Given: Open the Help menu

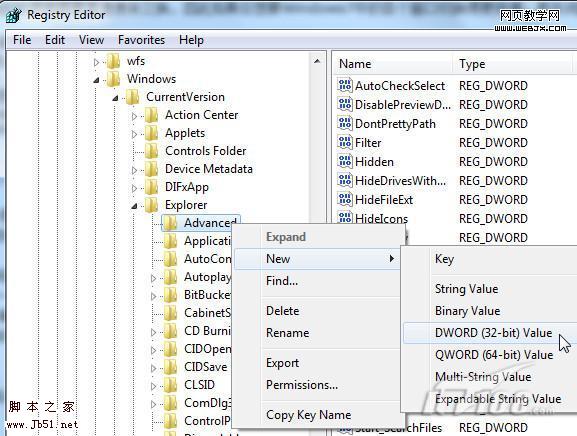Looking at the screenshot, I should point(191,39).
